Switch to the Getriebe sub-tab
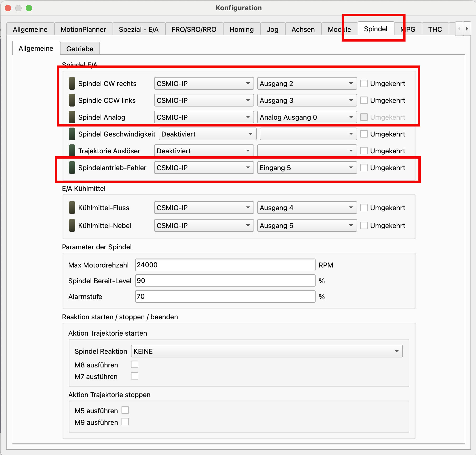 click(x=80, y=49)
